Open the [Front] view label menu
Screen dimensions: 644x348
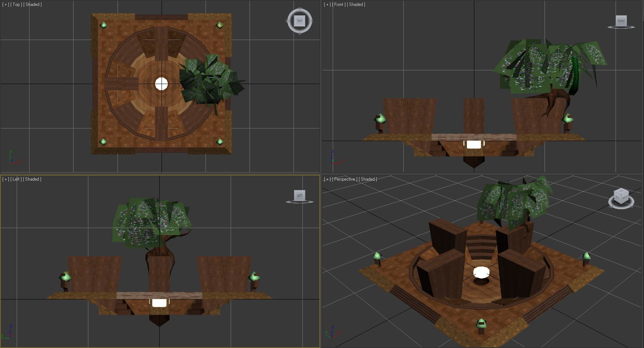(339, 4)
